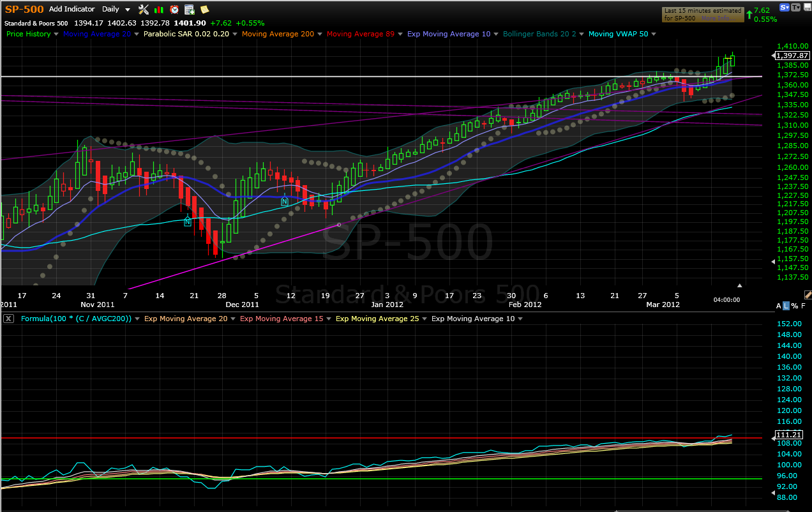
Task: Click the small up triangle above time axis
Action: 740,285
